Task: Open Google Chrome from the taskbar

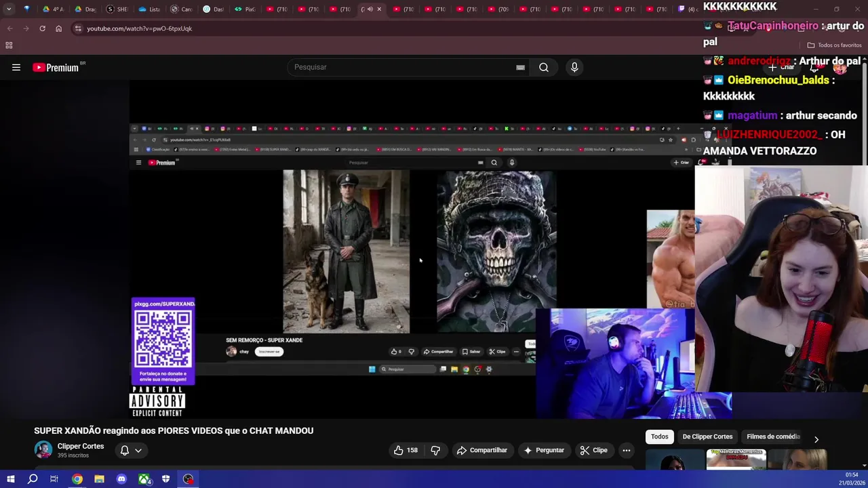Action: [x=77, y=479]
